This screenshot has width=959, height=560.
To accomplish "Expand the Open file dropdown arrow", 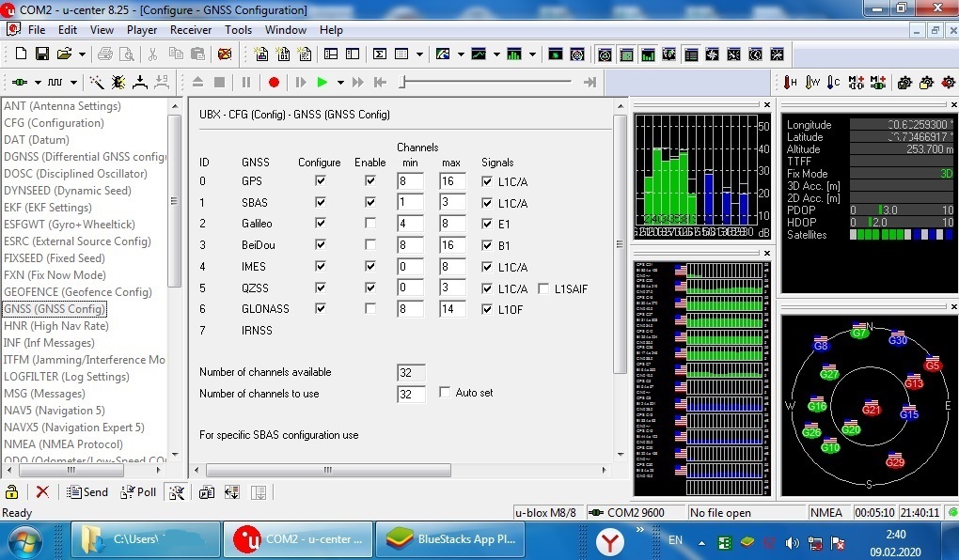I will pos(83,54).
